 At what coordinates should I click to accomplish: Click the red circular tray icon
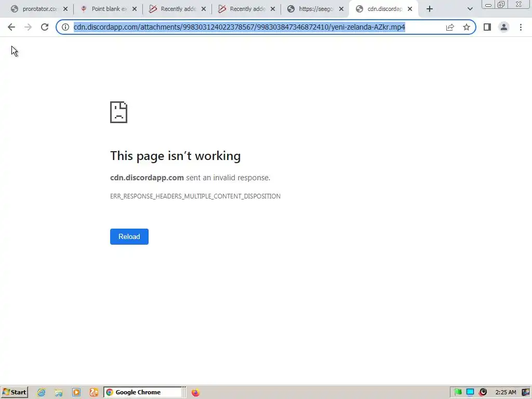tap(483, 392)
